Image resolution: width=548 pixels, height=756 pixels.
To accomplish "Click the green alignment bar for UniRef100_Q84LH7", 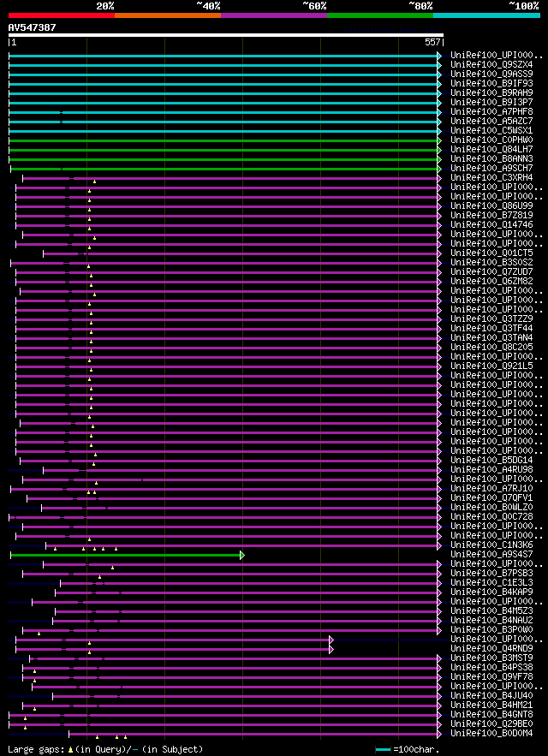I will pyautogui.click(x=223, y=150).
